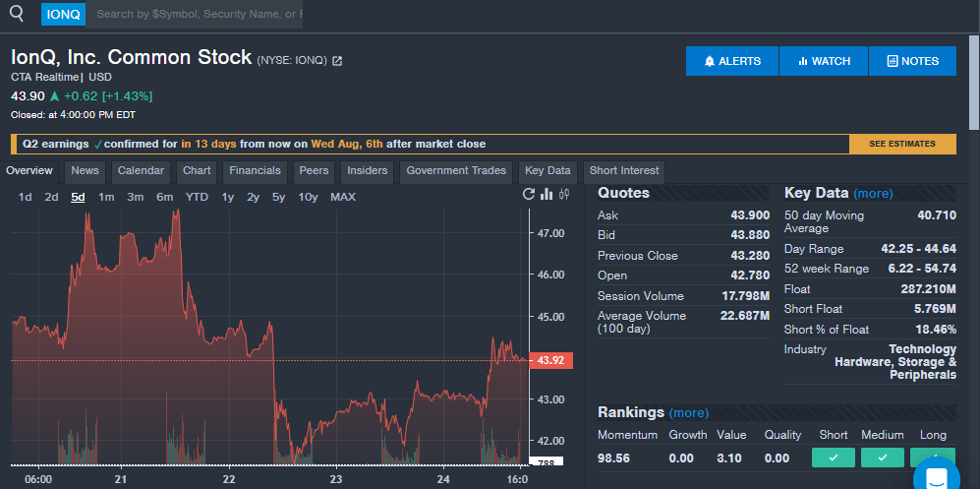
Task: Click Session Volume value 17.798M
Action: tap(746, 296)
